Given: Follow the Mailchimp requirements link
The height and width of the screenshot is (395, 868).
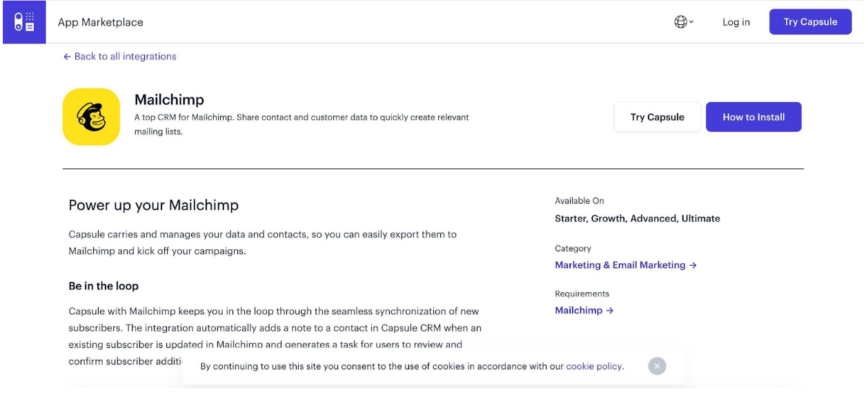Looking at the screenshot, I should (x=584, y=311).
